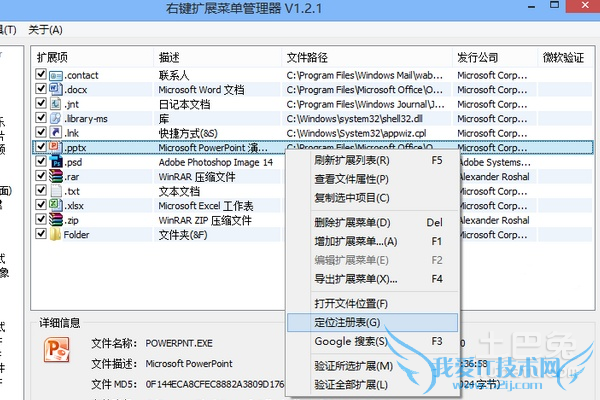
Task: Uncheck the .docx extension checkbox
Action: (41, 88)
